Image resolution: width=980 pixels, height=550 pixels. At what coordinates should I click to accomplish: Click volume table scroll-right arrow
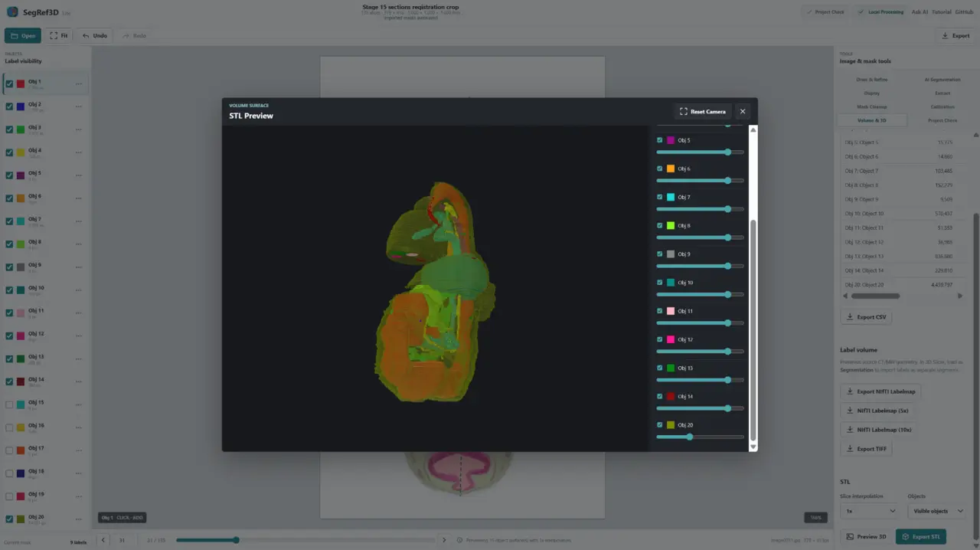pos(960,296)
